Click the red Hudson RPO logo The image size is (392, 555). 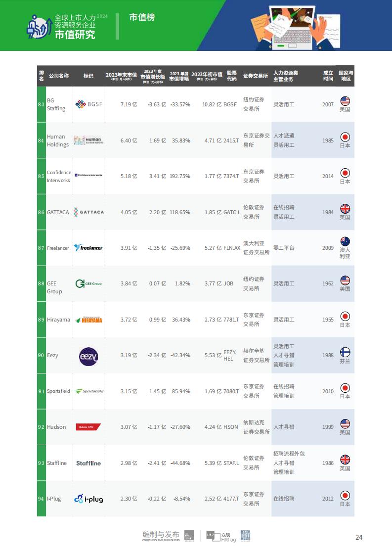(88, 427)
